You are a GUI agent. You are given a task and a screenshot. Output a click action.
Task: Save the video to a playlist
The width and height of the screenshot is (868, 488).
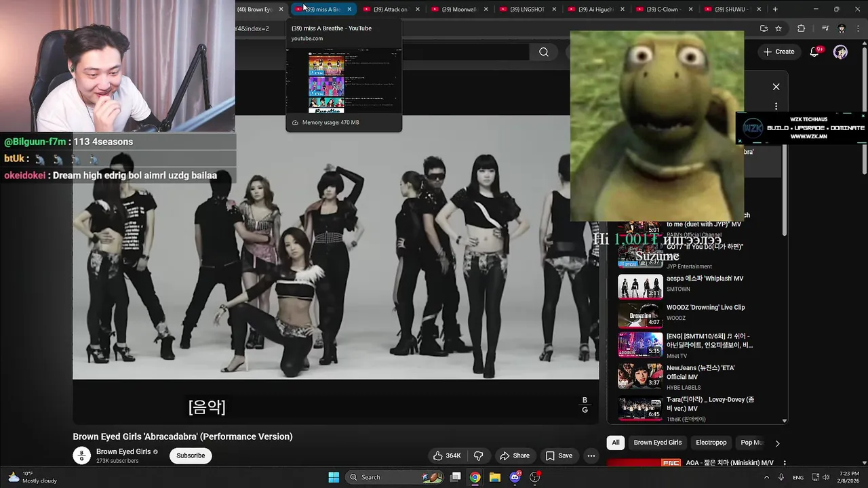559,455
